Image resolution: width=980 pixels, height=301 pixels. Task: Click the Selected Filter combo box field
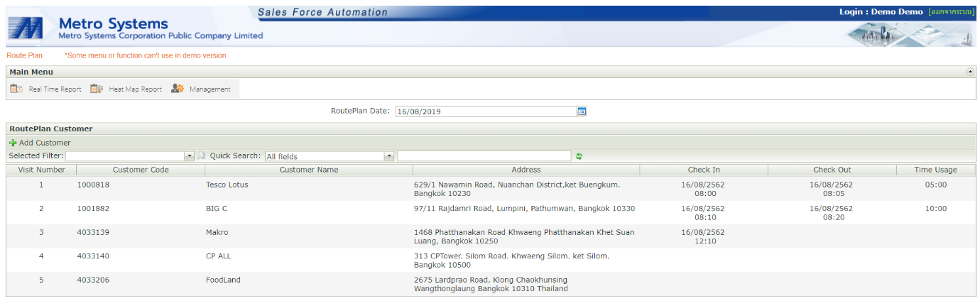125,156
